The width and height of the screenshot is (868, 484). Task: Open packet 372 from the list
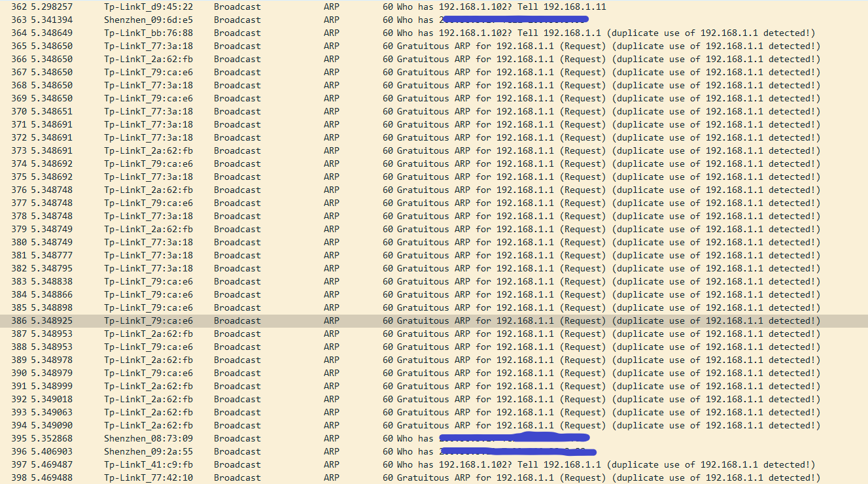[x=434, y=137]
